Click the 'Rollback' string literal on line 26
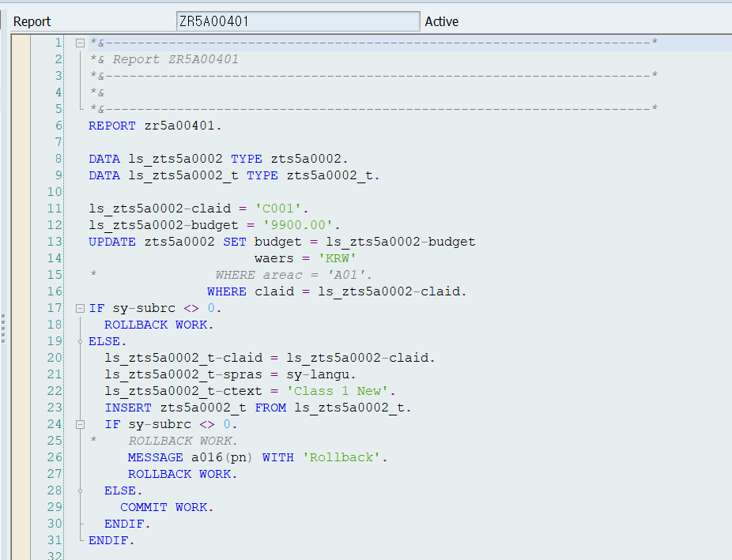 [341, 457]
